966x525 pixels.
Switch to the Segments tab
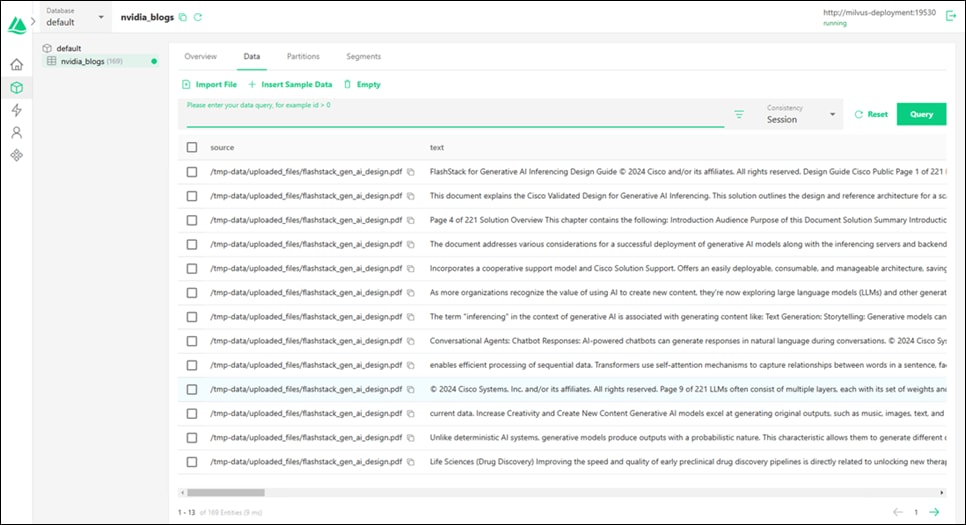coord(363,56)
